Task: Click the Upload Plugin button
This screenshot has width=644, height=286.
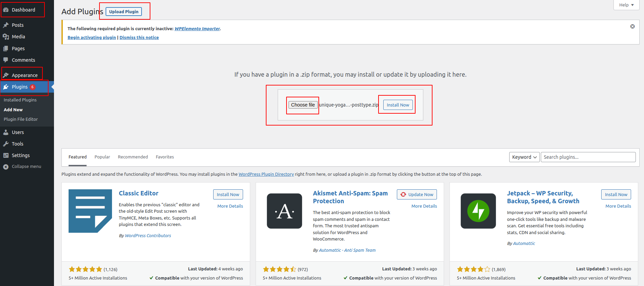Action: pyautogui.click(x=124, y=12)
